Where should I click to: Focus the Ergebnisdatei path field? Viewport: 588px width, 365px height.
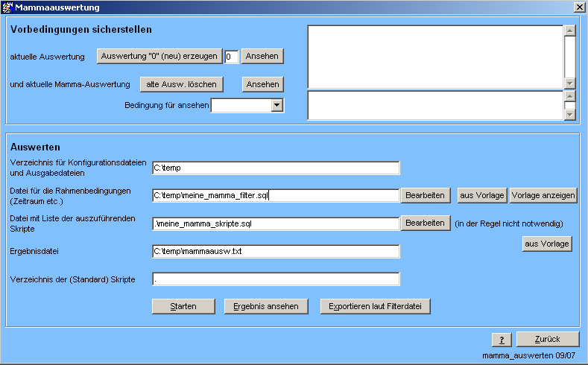click(276, 251)
